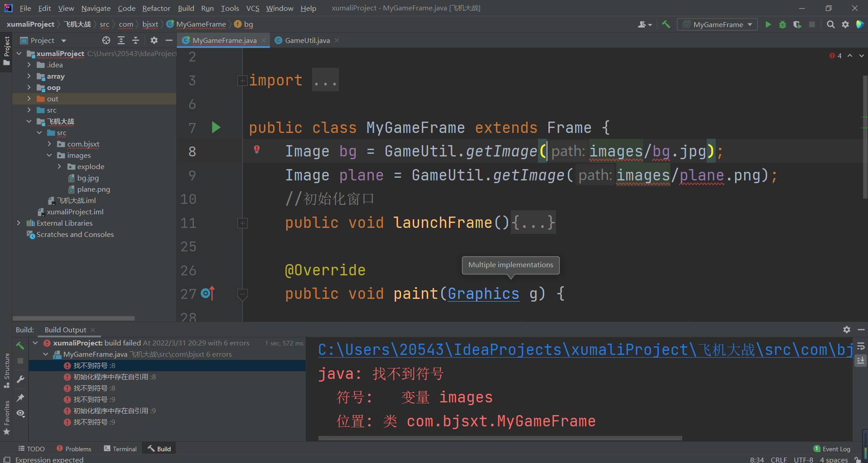Viewport: 868px width, 463px height.
Task: Click the bjsxt breadcrumb
Action: point(150,24)
